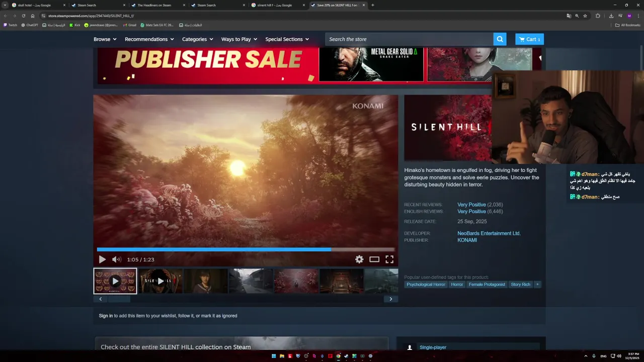
Task: Open the Chrome three-dot menu
Action: [638, 16]
